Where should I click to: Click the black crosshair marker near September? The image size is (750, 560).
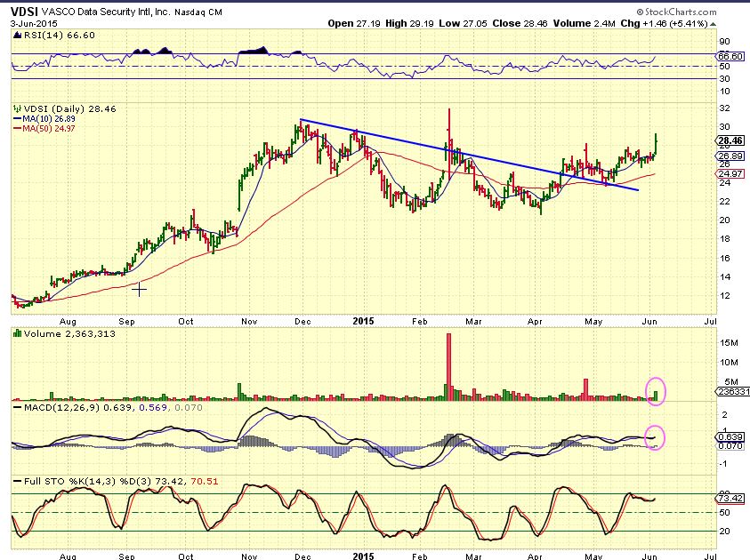139,288
